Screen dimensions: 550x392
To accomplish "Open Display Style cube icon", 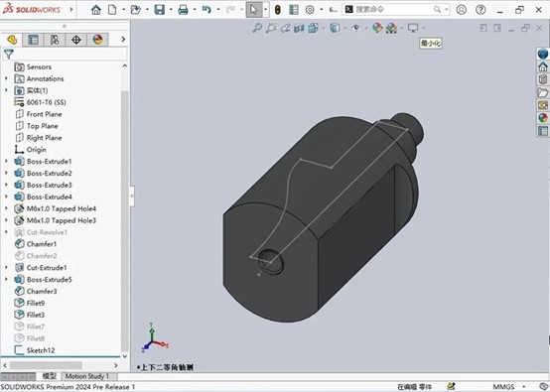I will (x=335, y=28).
